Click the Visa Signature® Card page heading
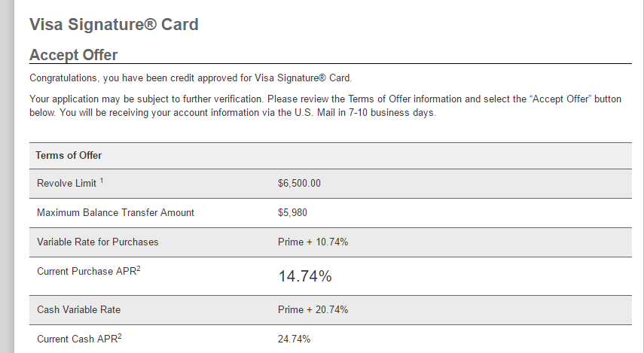Screen dimensions: 644x353 (x=114, y=24)
